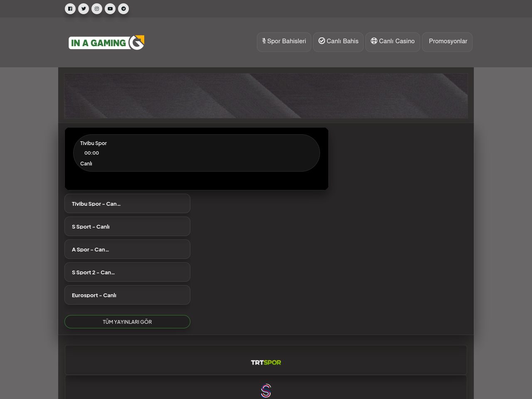Viewport: 532px width, 399px height.
Task: Click TÜM YAYINLARI GÖR button
Action: (x=127, y=322)
